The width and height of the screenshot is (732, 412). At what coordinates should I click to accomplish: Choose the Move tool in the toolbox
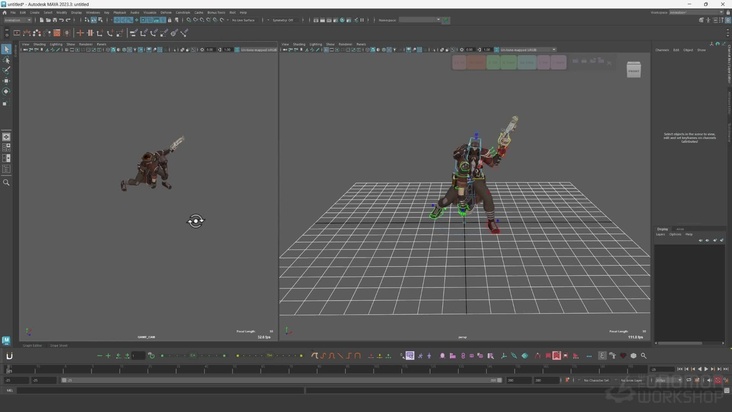point(6,81)
